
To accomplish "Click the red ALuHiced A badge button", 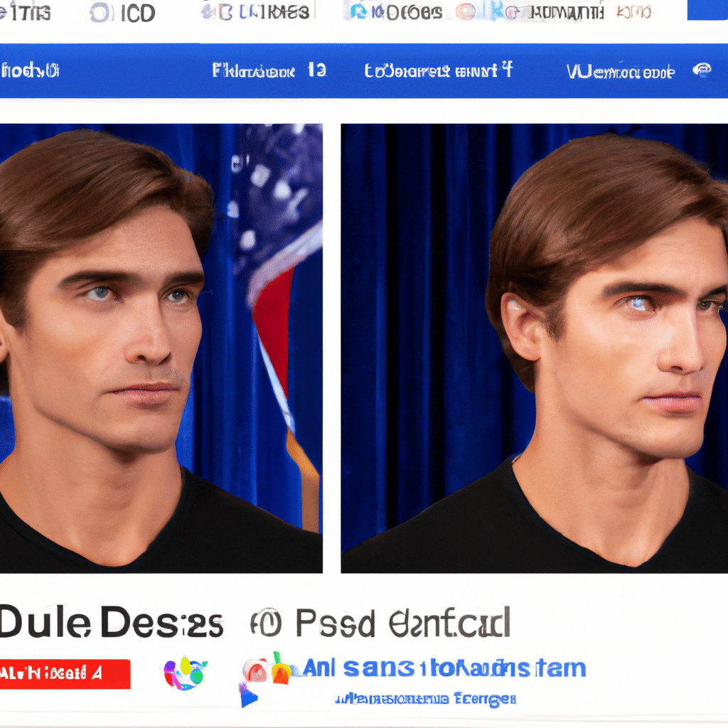I will pos(65,674).
